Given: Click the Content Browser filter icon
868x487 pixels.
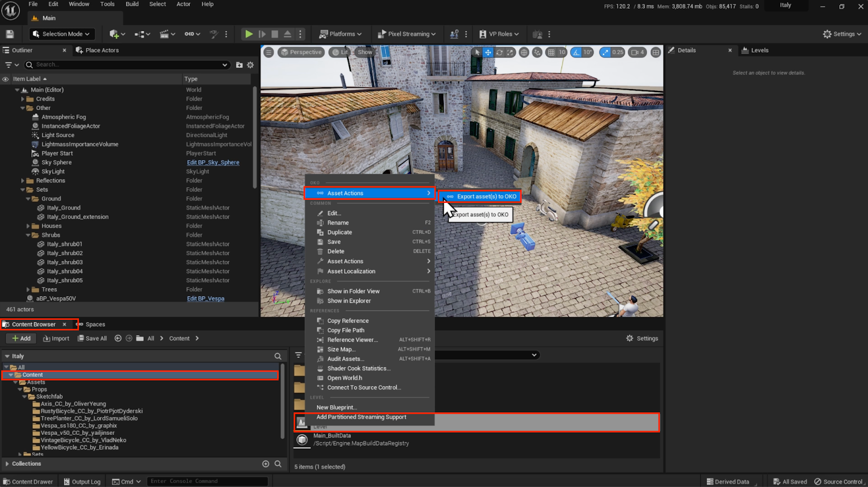Looking at the screenshot, I should (298, 355).
